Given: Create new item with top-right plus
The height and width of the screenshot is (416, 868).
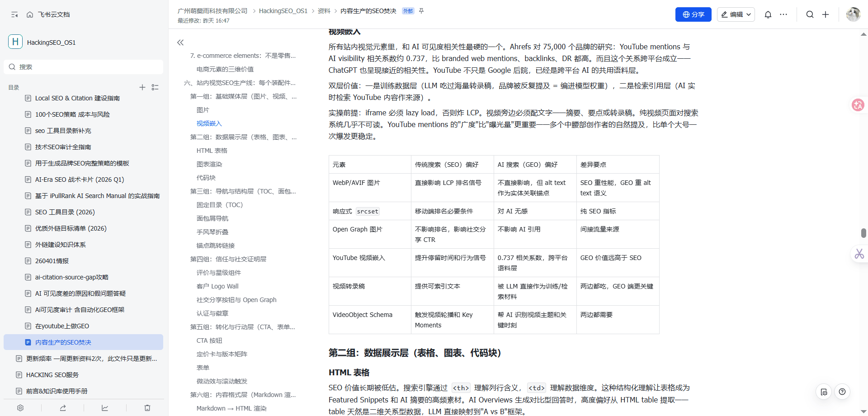Looking at the screenshot, I should [826, 14].
